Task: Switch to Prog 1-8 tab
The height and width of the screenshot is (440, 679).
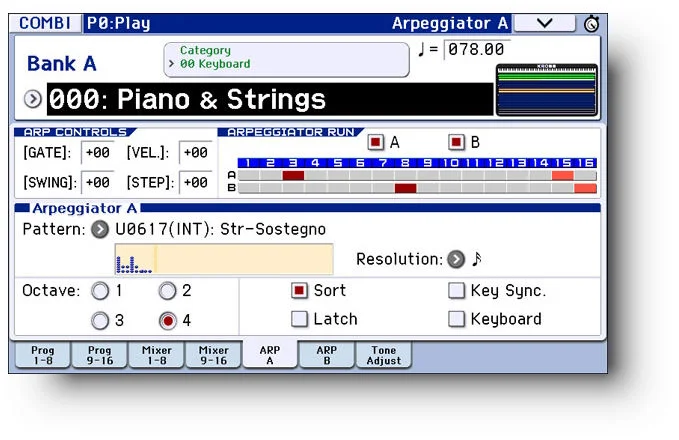Action: coord(42,355)
